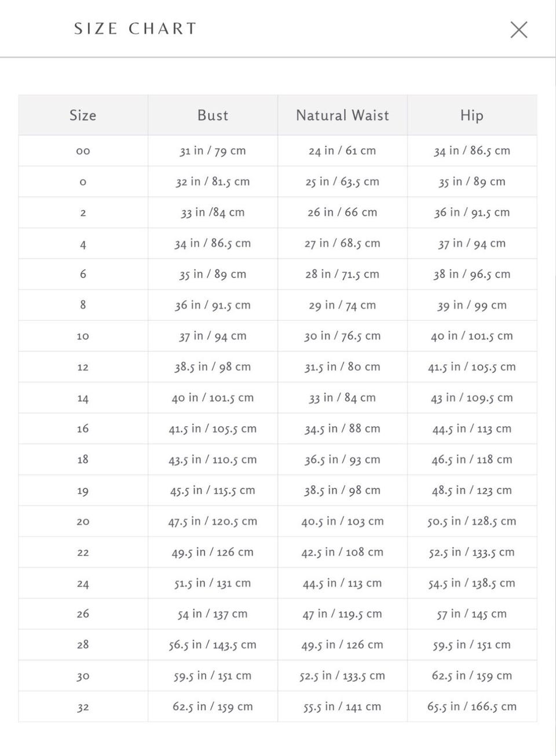556x756 pixels.
Task: Click bust cell 37 in / 94 cm
Action: click(x=213, y=336)
